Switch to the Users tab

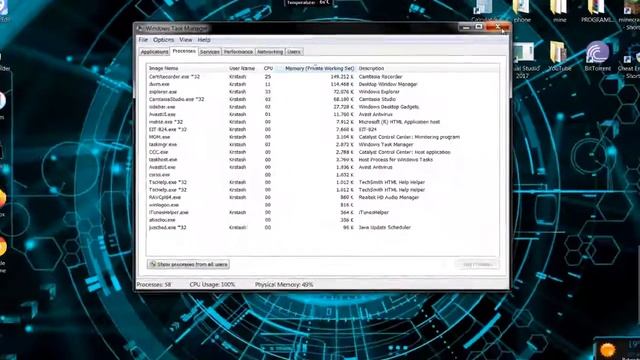294,52
